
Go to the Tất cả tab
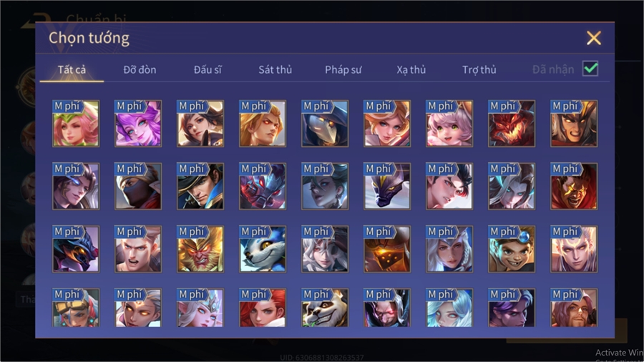(x=72, y=70)
